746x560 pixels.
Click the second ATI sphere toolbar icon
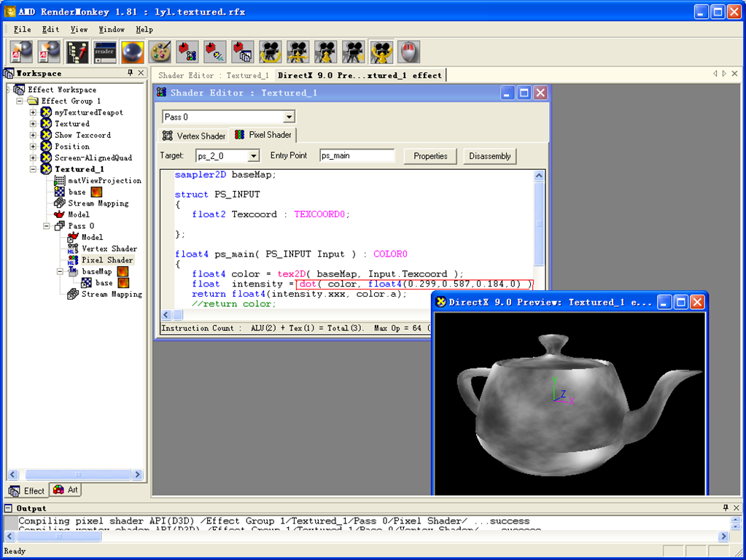pyautogui.click(x=50, y=52)
